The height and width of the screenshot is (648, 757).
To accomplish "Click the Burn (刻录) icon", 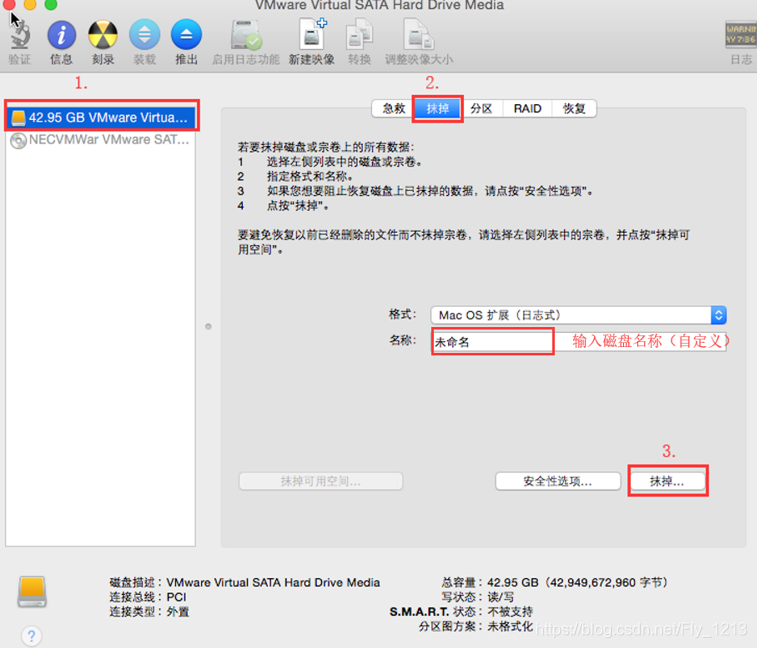I will pyautogui.click(x=103, y=35).
